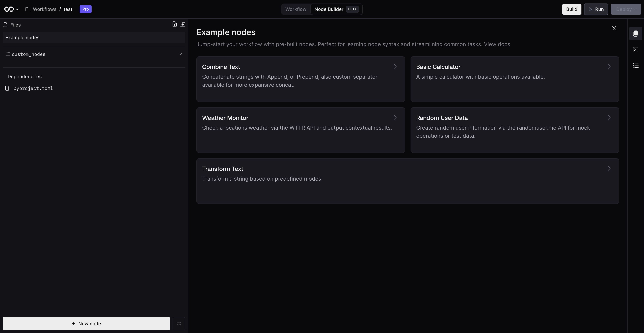This screenshot has width=644, height=333.
Task: Open a new file using the new file icon
Action: [x=174, y=24]
